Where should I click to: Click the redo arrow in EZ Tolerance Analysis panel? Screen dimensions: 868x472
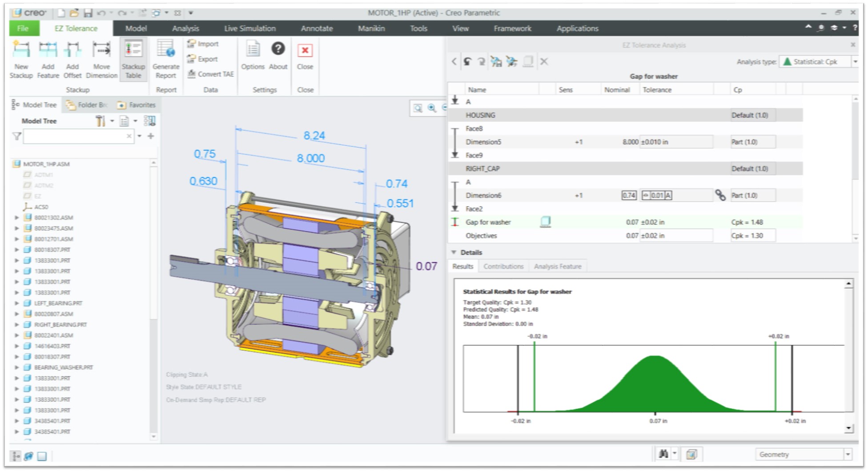[x=481, y=62]
